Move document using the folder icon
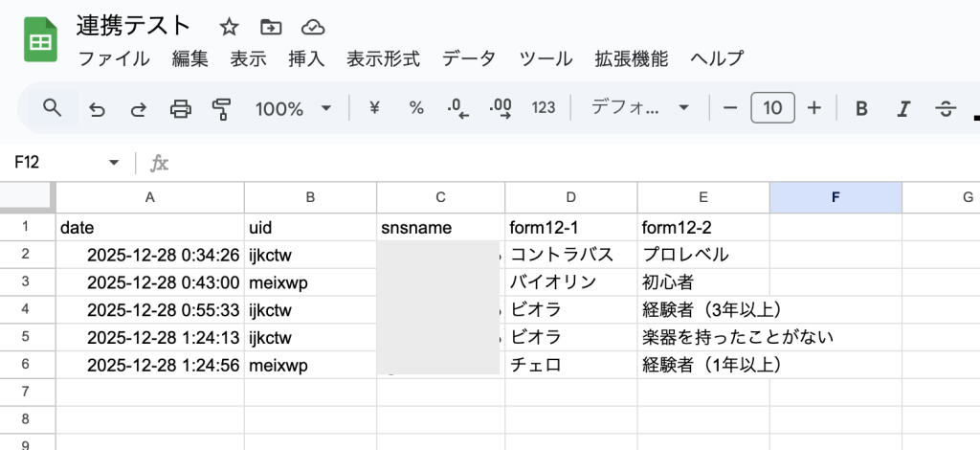Image resolution: width=980 pixels, height=450 pixels. point(271,27)
